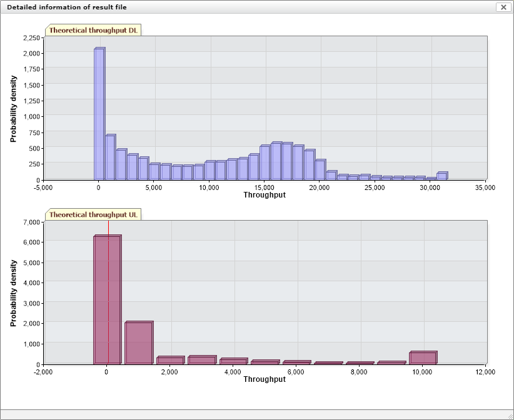Click the '2,250' y-axis value in DL chart

pos(31,38)
